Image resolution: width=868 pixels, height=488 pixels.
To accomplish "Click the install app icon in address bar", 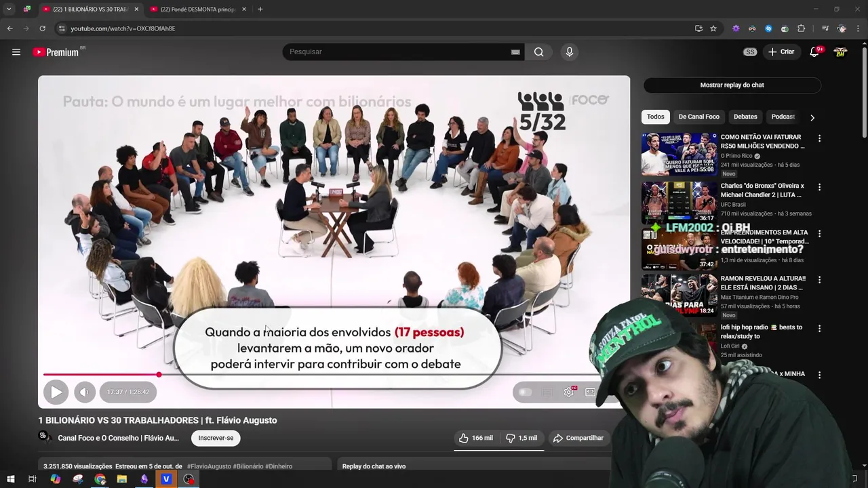I will point(698,28).
